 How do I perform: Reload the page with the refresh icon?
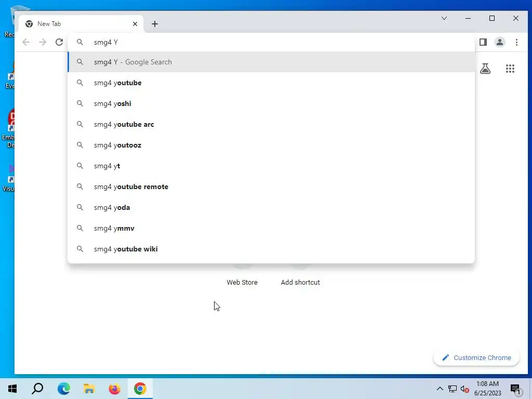pyautogui.click(x=59, y=42)
